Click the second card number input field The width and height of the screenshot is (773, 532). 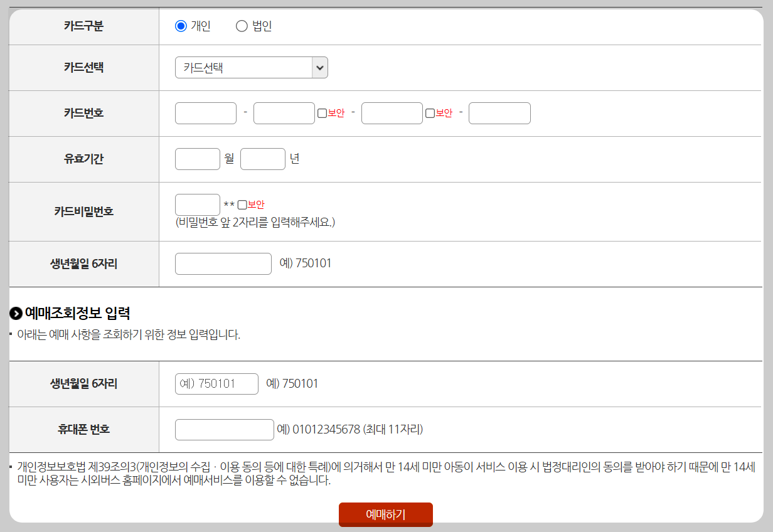point(284,113)
